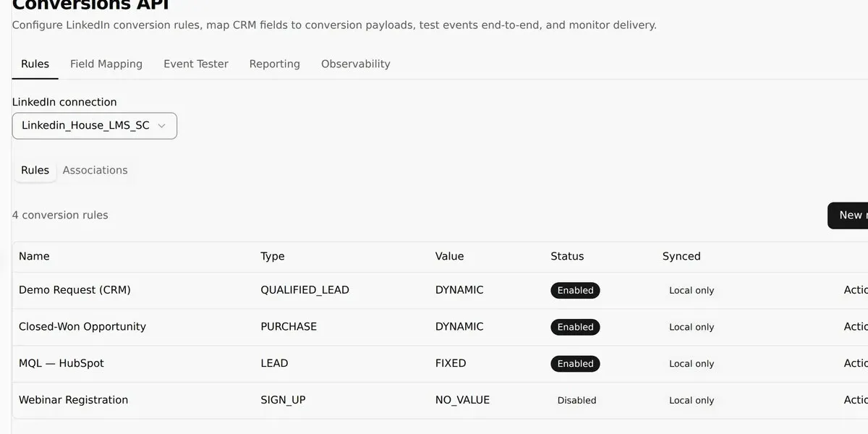Screen dimensions: 868x434
Task: Click Local only for MQL — HubSpot
Action: coord(692,363)
